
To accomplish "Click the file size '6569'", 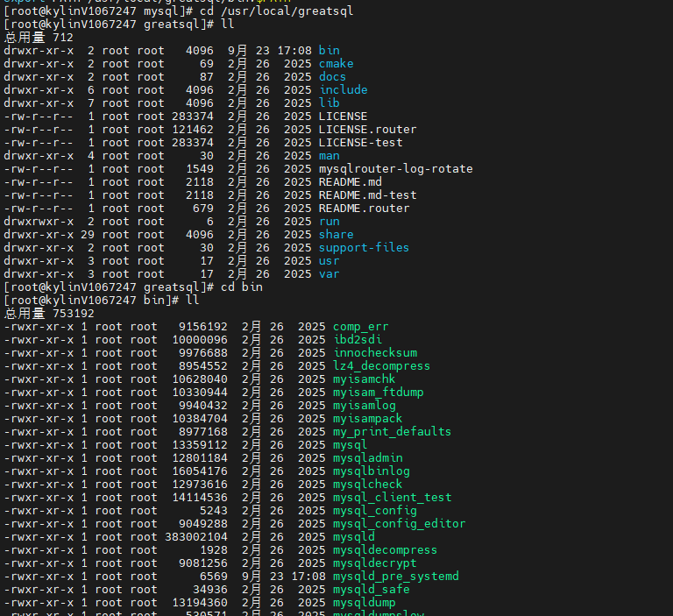I will [214, 577].
